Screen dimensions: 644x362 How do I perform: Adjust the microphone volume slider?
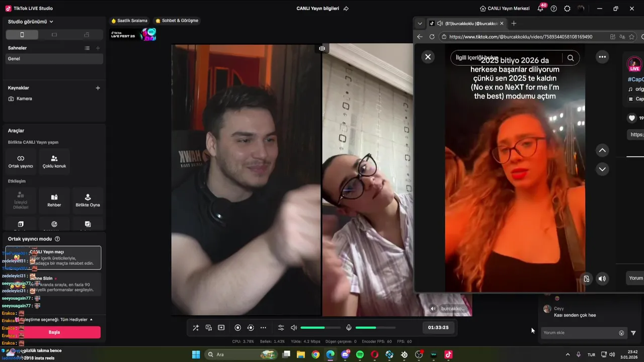pyautogui.click(x=375, y=328)
